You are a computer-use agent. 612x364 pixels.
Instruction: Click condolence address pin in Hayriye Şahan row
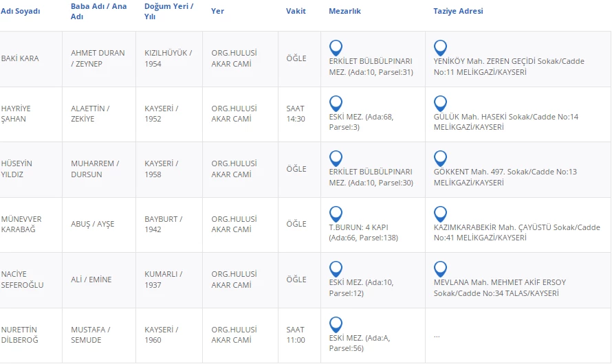pyautogui.click(x=441, y=104)
